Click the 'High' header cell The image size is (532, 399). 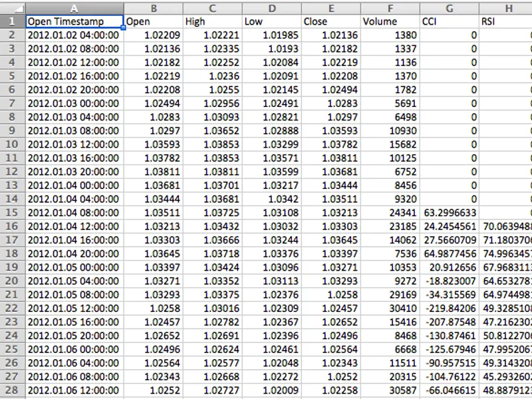[x=213, y=21]
